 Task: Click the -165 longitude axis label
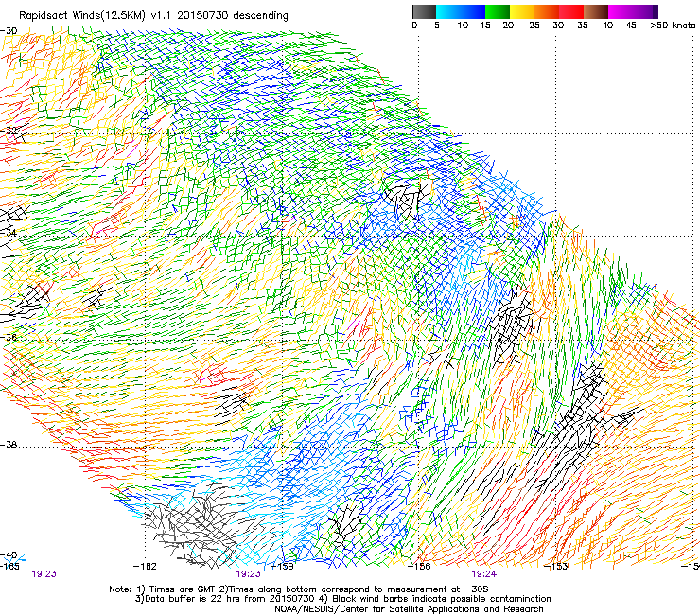coord(9,567)
